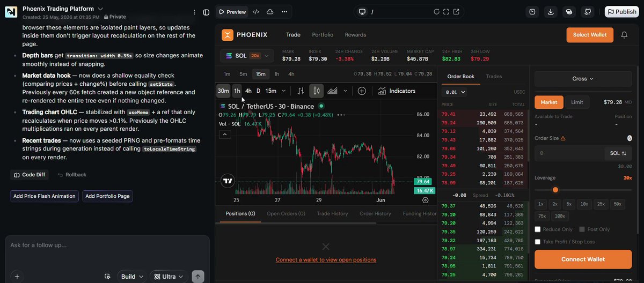
Task: Open chart settings gear at bottom-right of chart
Action: (x=426, y=200)
